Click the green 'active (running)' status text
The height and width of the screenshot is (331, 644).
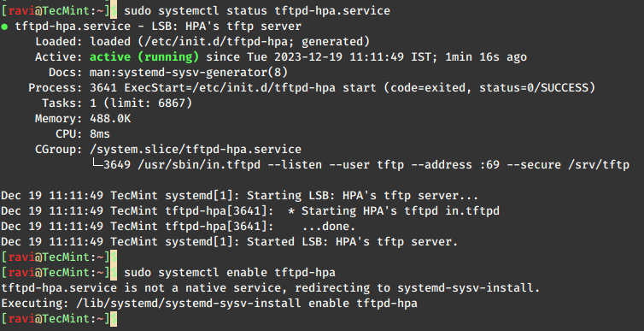point(144,57)
